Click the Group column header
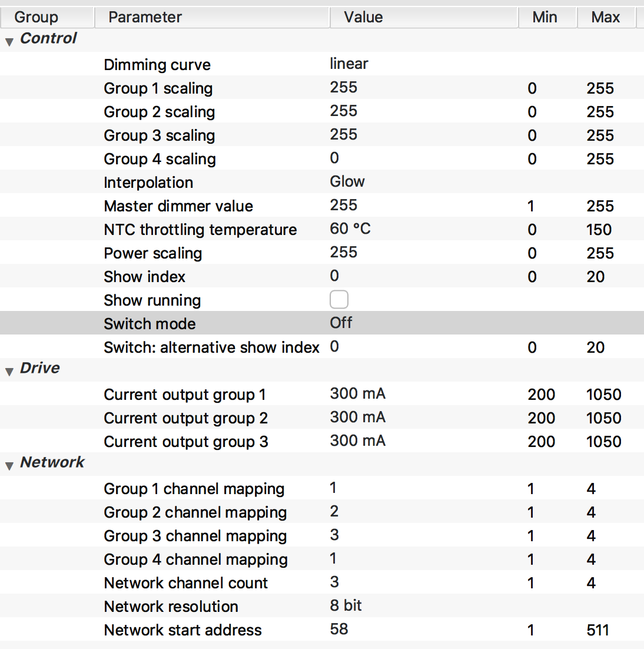The width and height of the screenshot is (644, 649). tap(36, 17)
